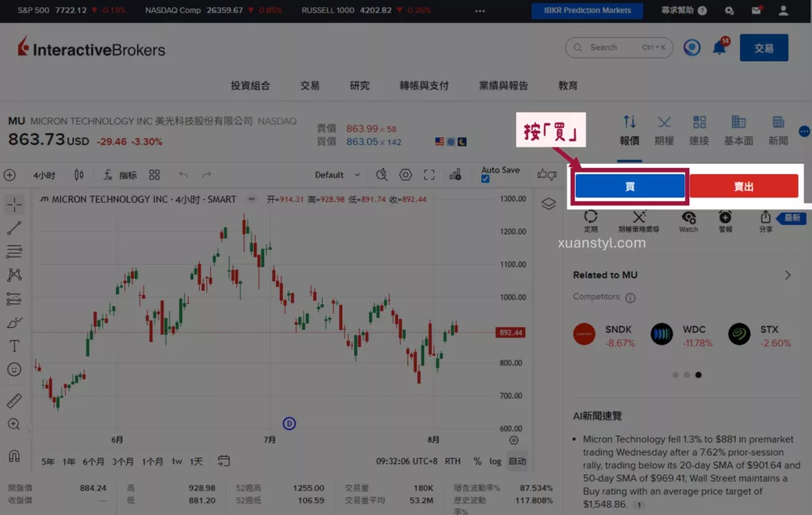Select the third carousel pagination dot
Image resolution: width=812 pixels, height=515 pixels.
coord(698,375)
